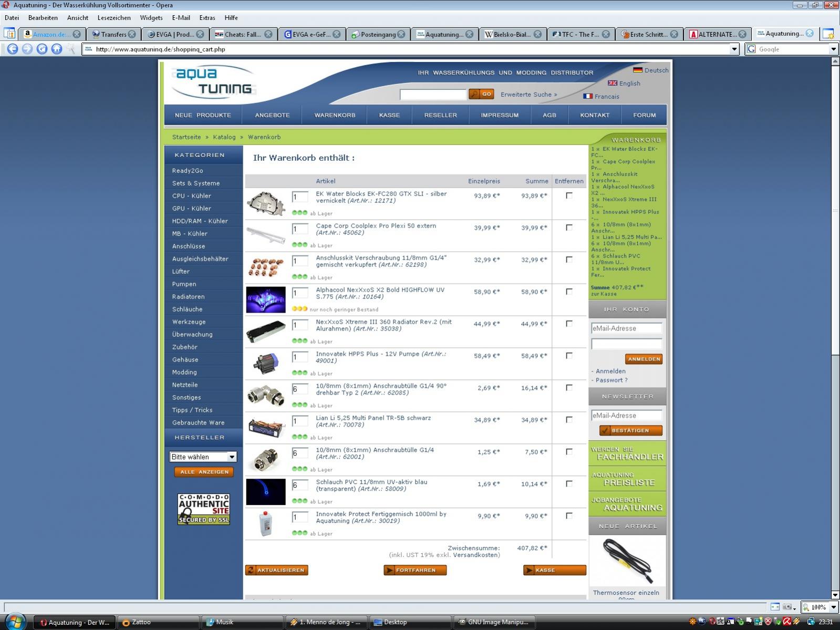Open the WARENKORB navigation item

click(335, 115)
